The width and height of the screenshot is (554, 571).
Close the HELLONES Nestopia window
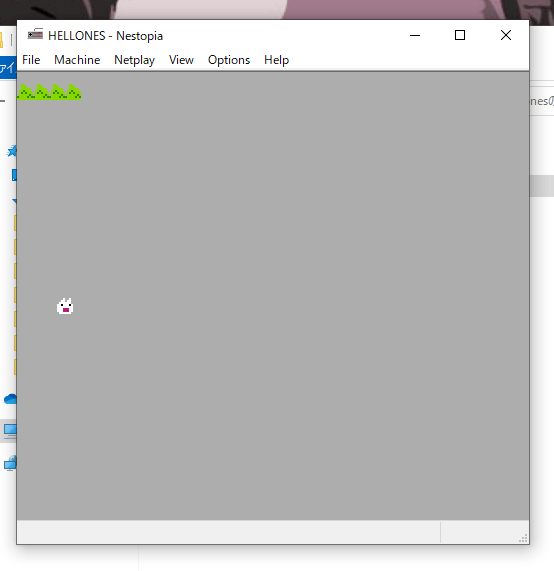coord(506,35)
